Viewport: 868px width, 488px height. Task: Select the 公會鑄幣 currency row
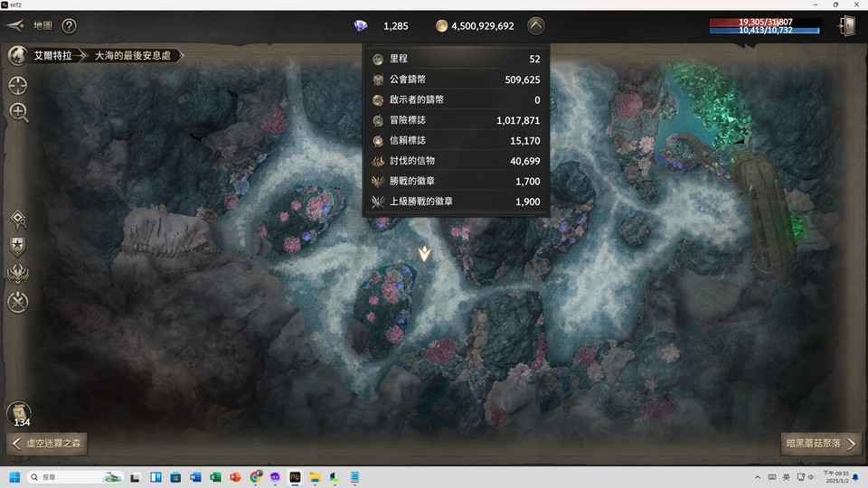(x=456, y=80)
